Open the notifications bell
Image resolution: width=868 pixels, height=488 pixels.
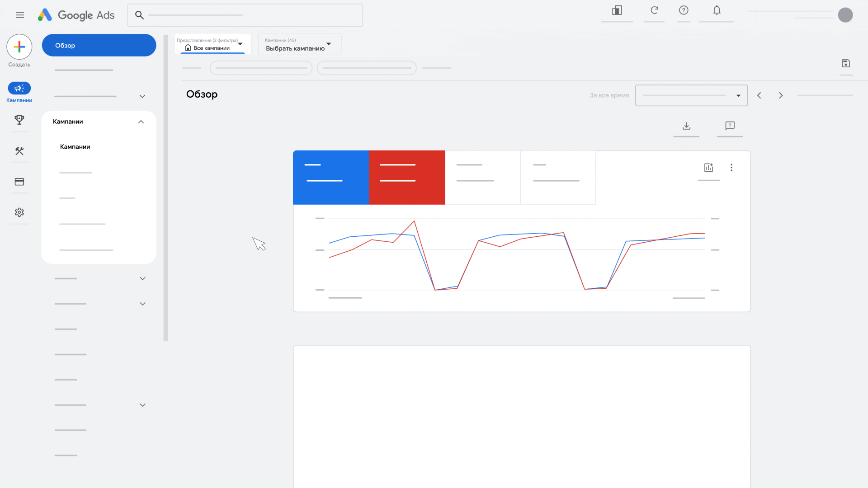coord(717,10)
